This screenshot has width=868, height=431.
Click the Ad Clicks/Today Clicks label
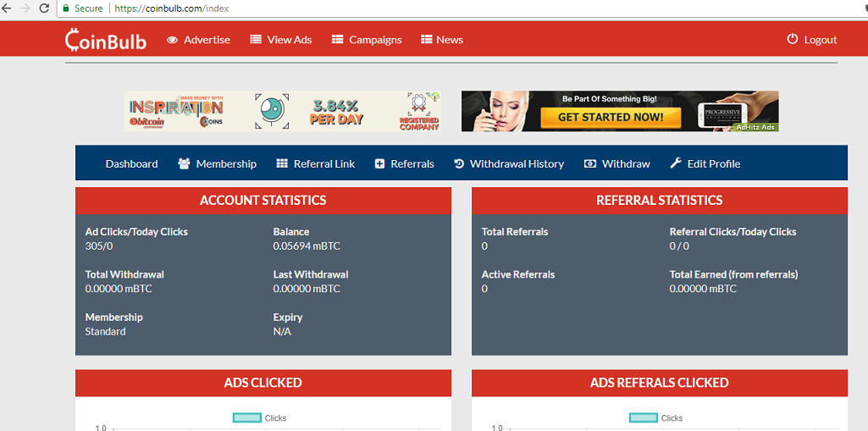click(x=136, y=232)
